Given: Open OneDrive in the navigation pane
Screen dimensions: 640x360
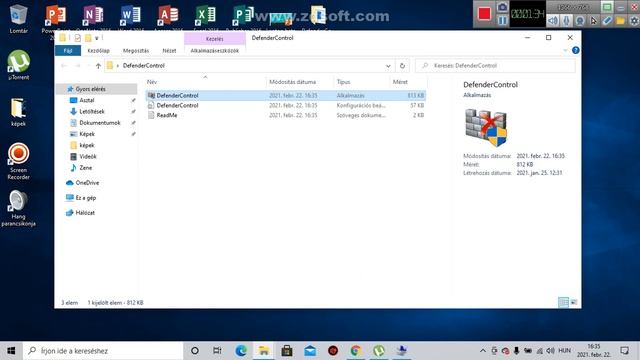Looking at the screenshot, I should coord(87,183).
